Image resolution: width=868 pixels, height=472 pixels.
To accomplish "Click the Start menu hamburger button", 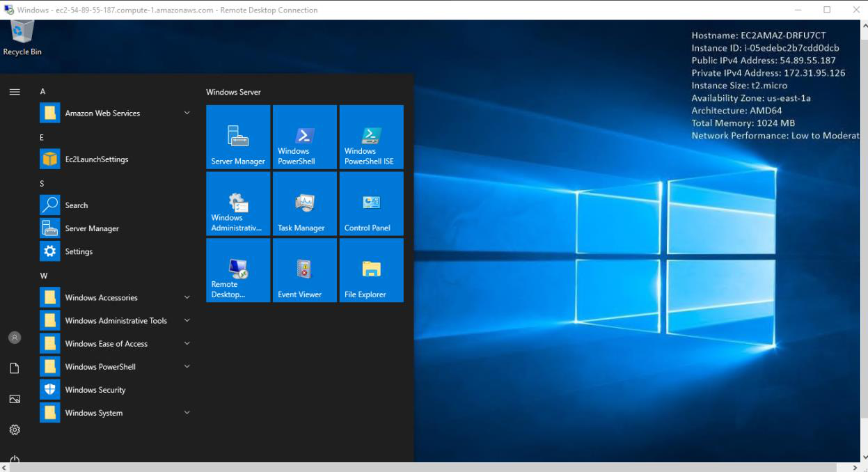I will pyautogui.click(x=15, y=92).
